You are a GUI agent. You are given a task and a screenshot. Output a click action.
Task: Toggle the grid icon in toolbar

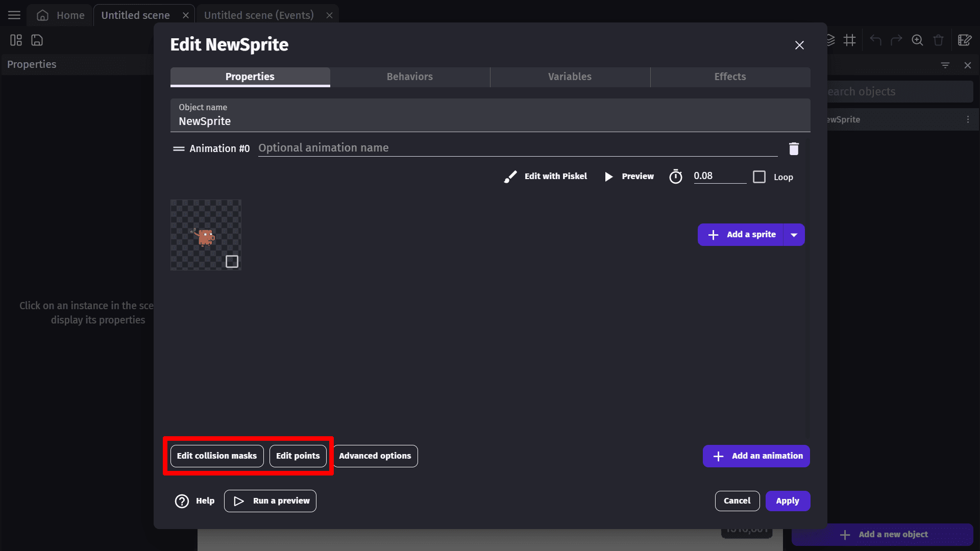tap(849, 40)
